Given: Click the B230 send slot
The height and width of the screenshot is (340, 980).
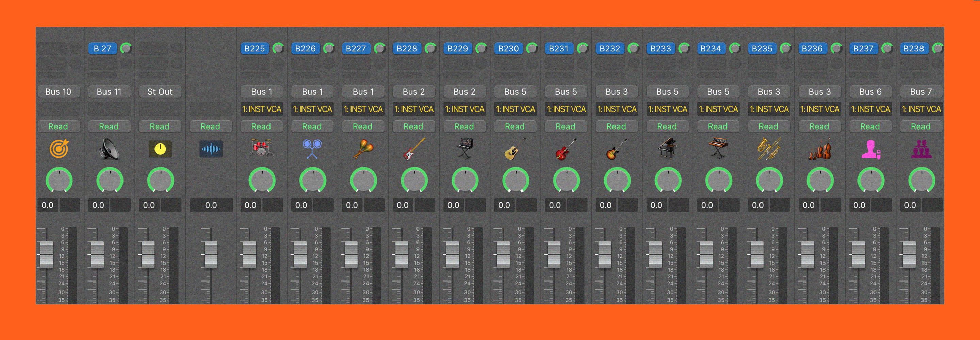Looking at the screenshot, I should pyautogui.click(x=508, y=48).
